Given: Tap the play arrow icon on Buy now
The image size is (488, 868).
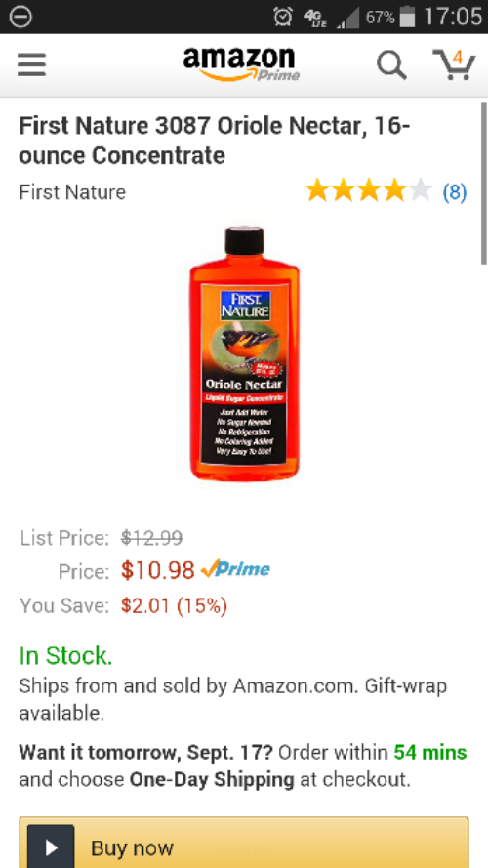Looking at the screenshot, I should 51,847.
